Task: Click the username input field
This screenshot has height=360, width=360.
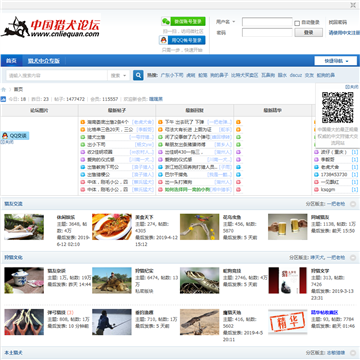Action: 267,22
